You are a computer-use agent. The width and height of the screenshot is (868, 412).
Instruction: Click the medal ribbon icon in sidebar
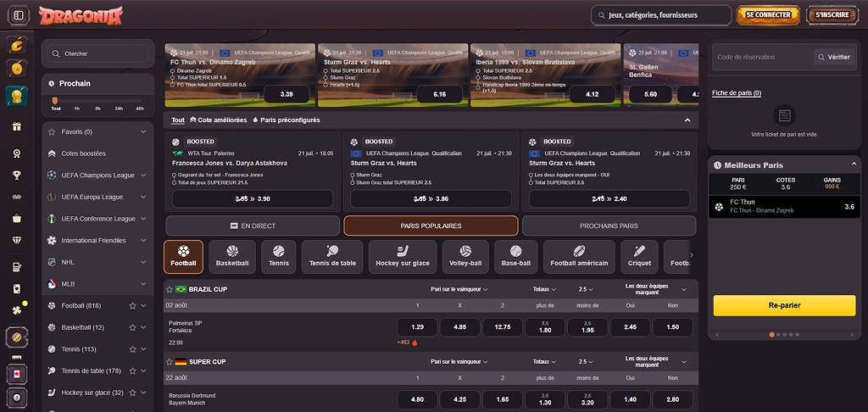coord(17,153)
